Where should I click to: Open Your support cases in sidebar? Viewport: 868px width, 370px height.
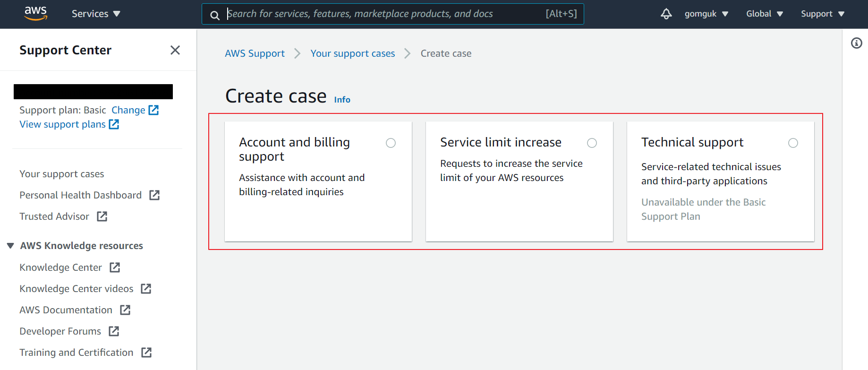click(62, 174)
